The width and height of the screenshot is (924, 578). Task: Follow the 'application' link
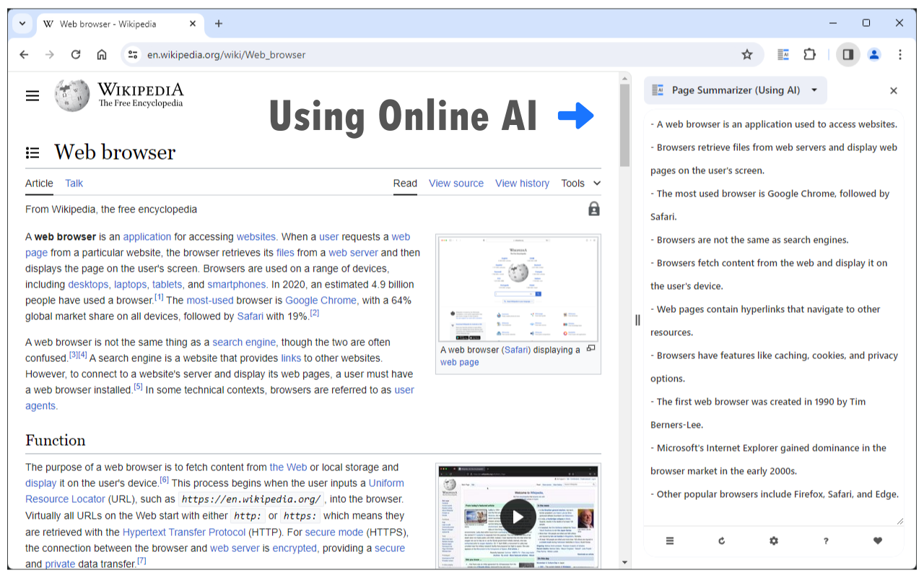(x=147, y=237)
